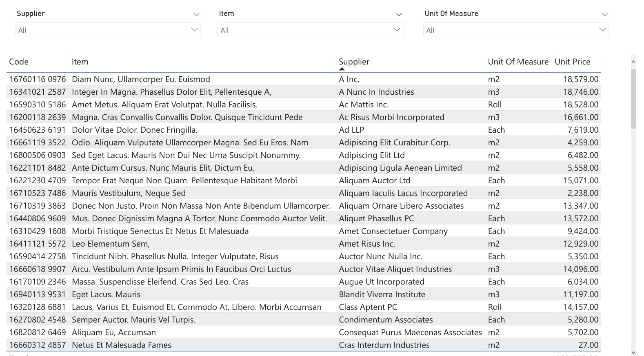Select code cell 16590310 5186
This screenshot has height=356, width=644.
point(38,105)
